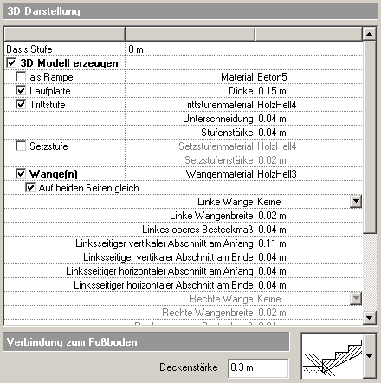Click the Linke Wange Keine value
381x383 pixels.
click(269, 202)
